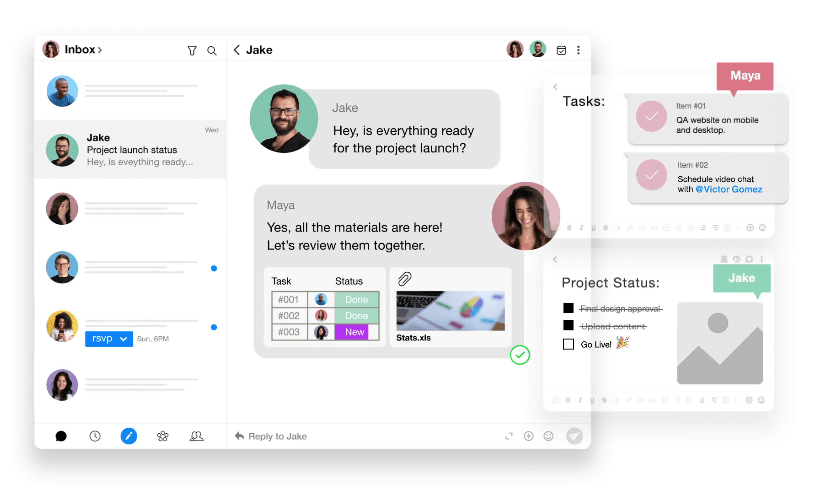Click the Done status for task #002

click(357, 316)
